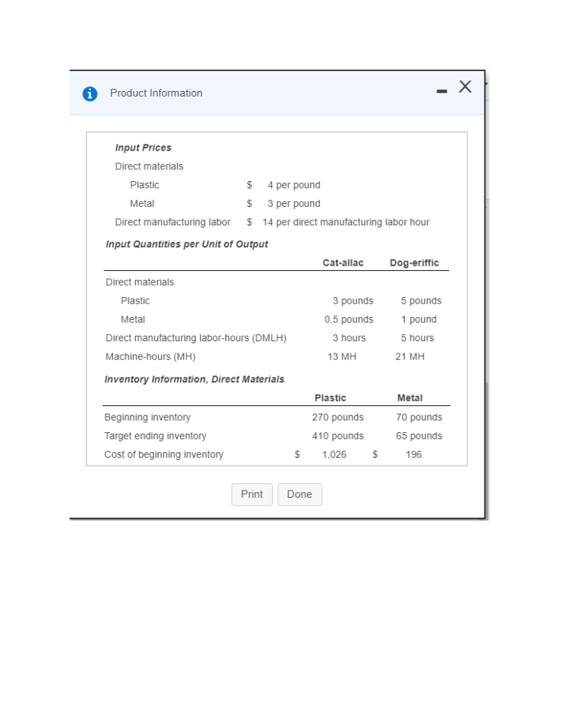Image resolution: width=562 pixels, height=728 pixels.
Task: Click '0.5 pounds' metal value
Action: 349,319
